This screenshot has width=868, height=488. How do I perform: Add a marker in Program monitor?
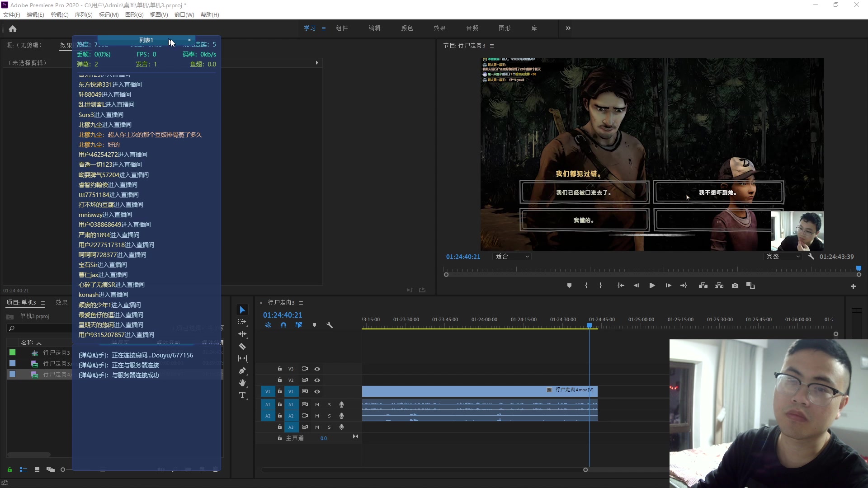(x=569, y=286)
